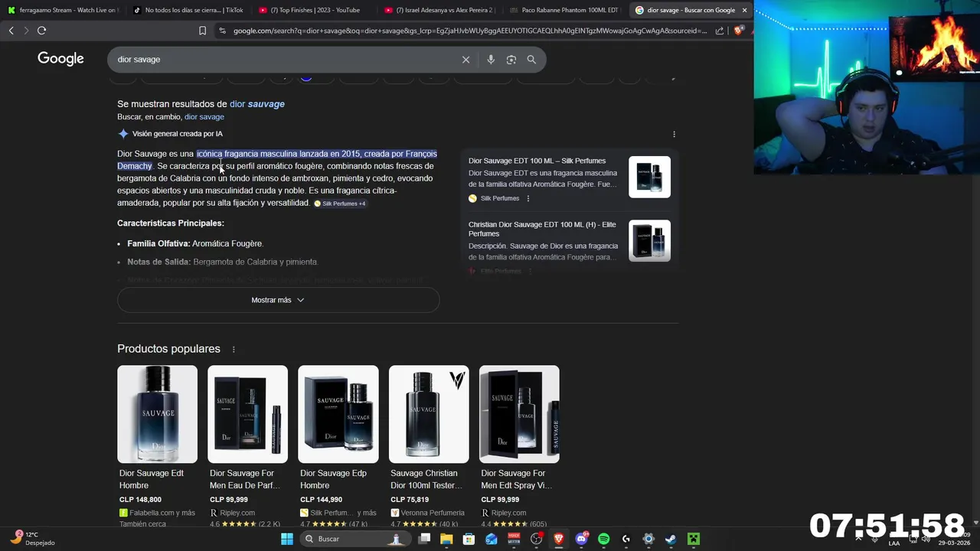Click Veronna Perfumeria seller name
Image resolution: width=980 pixels, height=551 pixels.
click(x=427, y=513)
